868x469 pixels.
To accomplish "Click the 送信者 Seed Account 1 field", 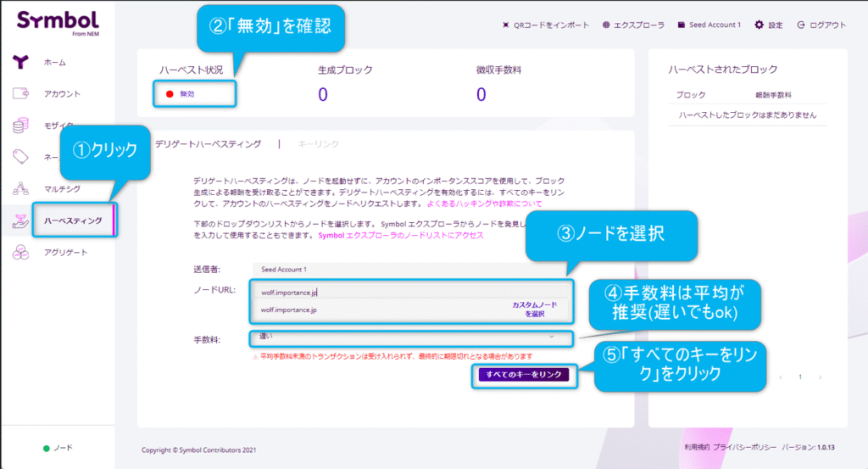I will click(411, 270).
